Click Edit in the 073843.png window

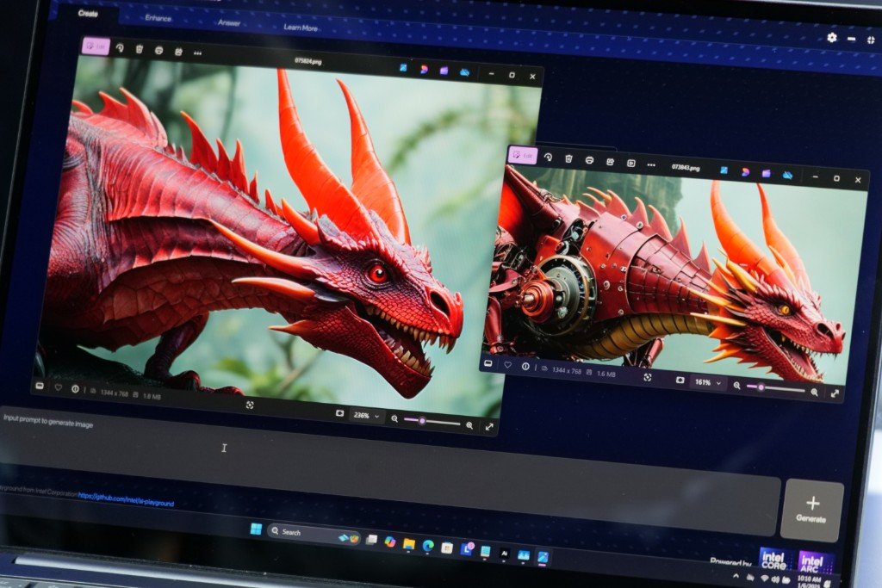(523, 155)
